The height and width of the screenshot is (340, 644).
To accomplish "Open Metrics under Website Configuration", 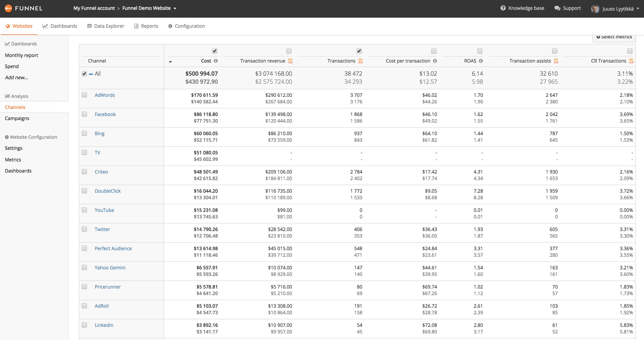I will tap(13, 160).
